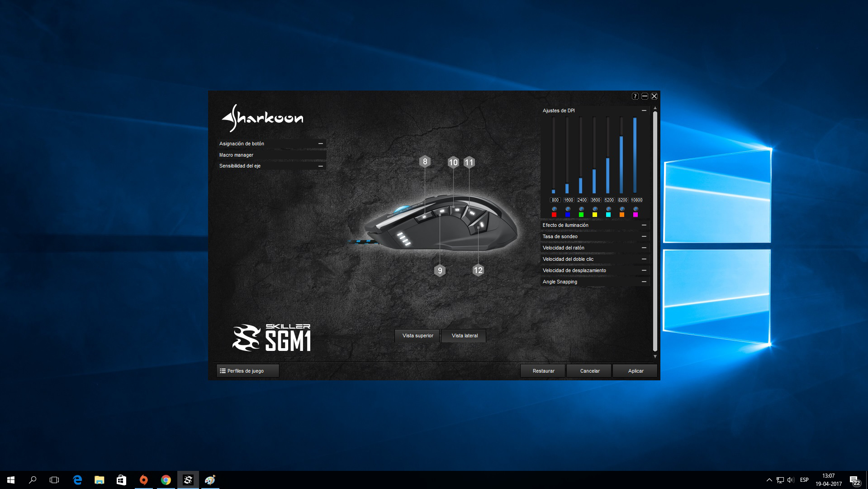
Task: Select mouse button marker 9
Action: pyautogui.click(x=440, y=271)
